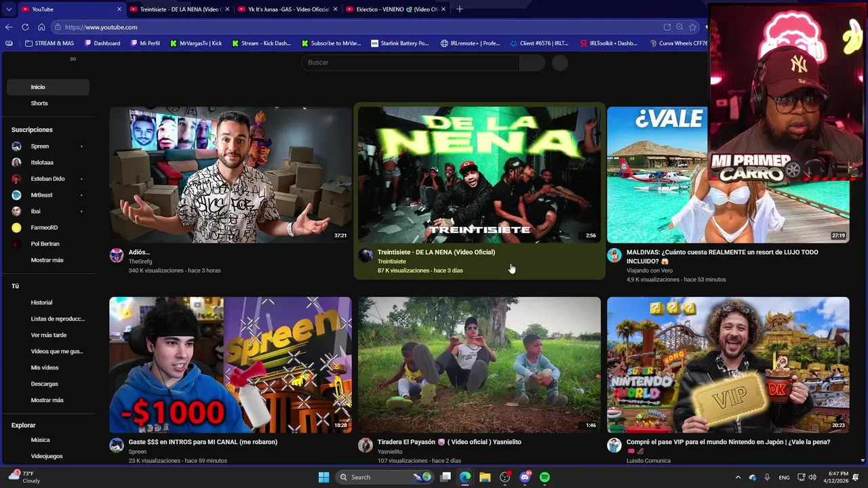This screenshot has height=488, width=868.
Task: Expand Mostrar más under Descargas
Action: [x=47, y=400]
